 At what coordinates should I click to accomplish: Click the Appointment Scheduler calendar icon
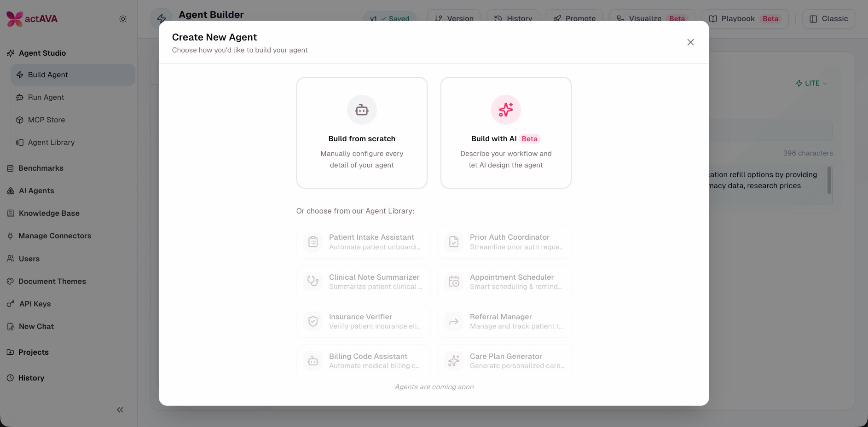454,282
